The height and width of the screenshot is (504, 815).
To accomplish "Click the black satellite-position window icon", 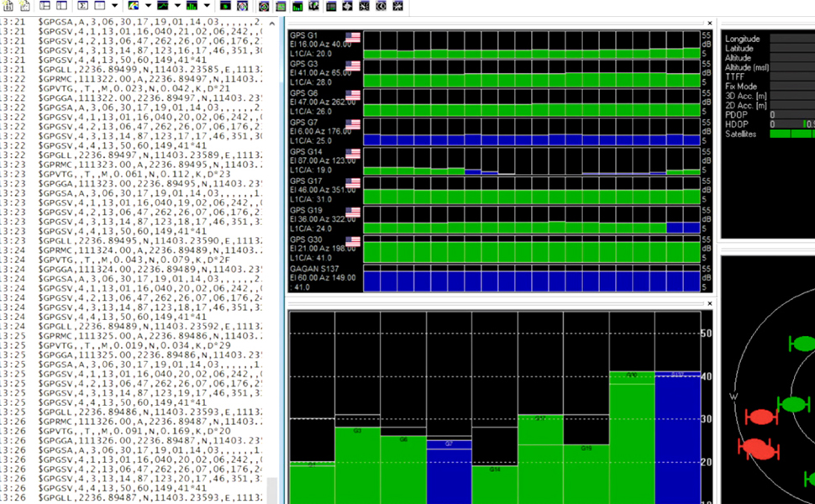I will pos(224,6).
